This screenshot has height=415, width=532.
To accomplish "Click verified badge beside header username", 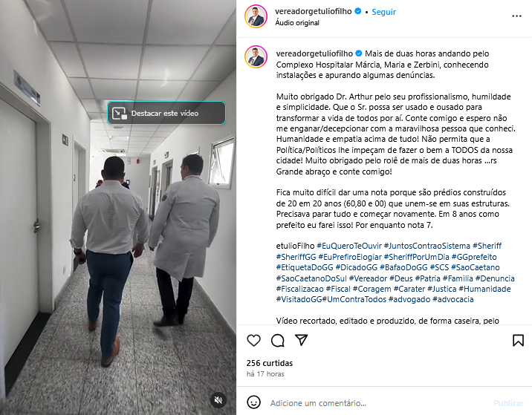I will click(x=358, y=11).
